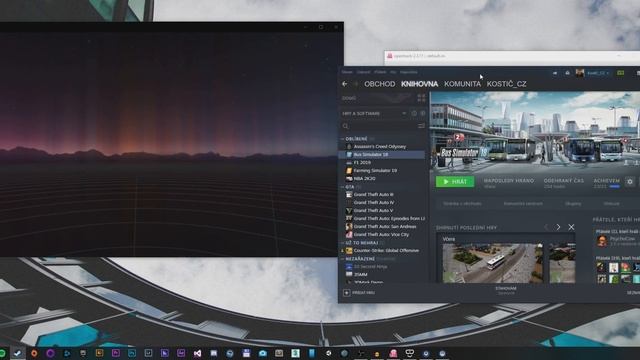
Task: Open the purple circle app in taskbar
Action: coord(50,353)
